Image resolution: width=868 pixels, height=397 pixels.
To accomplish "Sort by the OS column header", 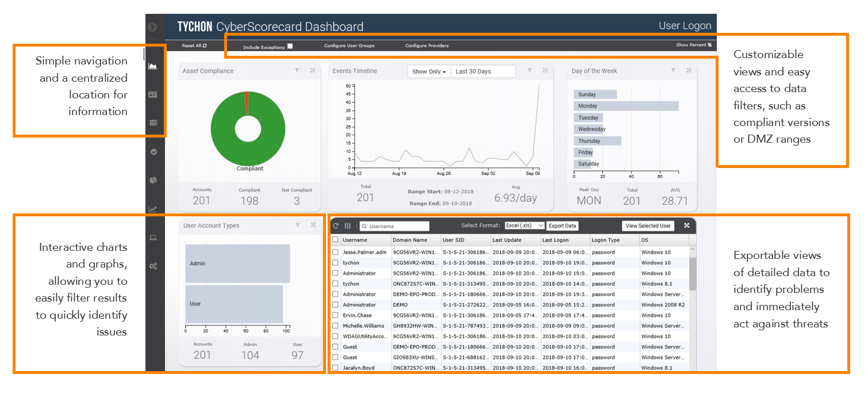I will (664, 240).
